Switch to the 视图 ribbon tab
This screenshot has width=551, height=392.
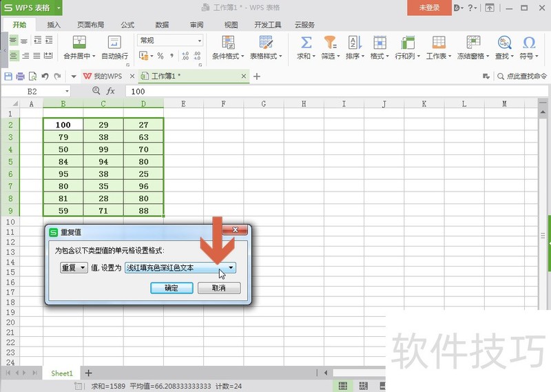click(231, 25)
